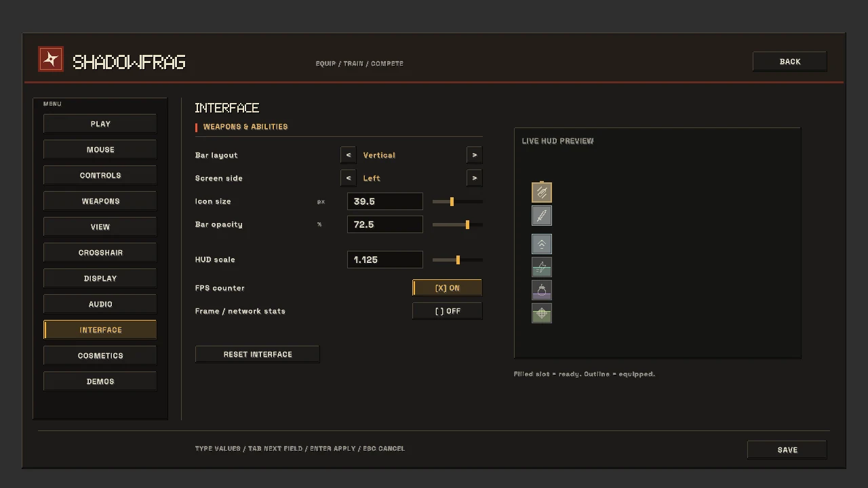Open the Cosmetics section
868x488 pixels.
100,356
